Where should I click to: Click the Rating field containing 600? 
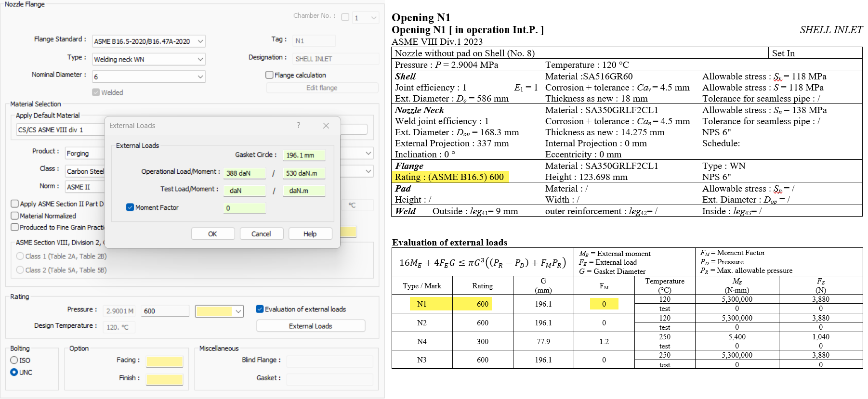click(165, 311)
